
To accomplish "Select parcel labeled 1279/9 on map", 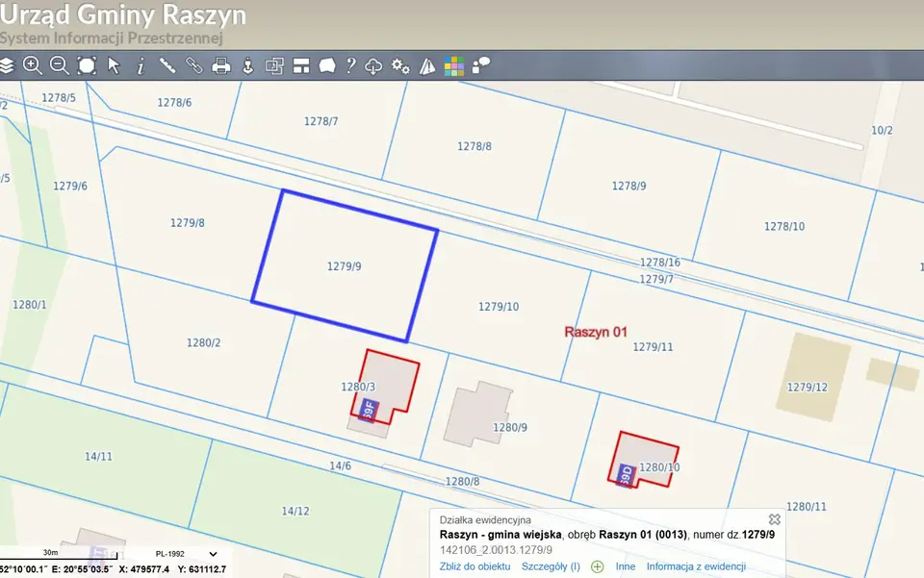I will pos(345,266).
